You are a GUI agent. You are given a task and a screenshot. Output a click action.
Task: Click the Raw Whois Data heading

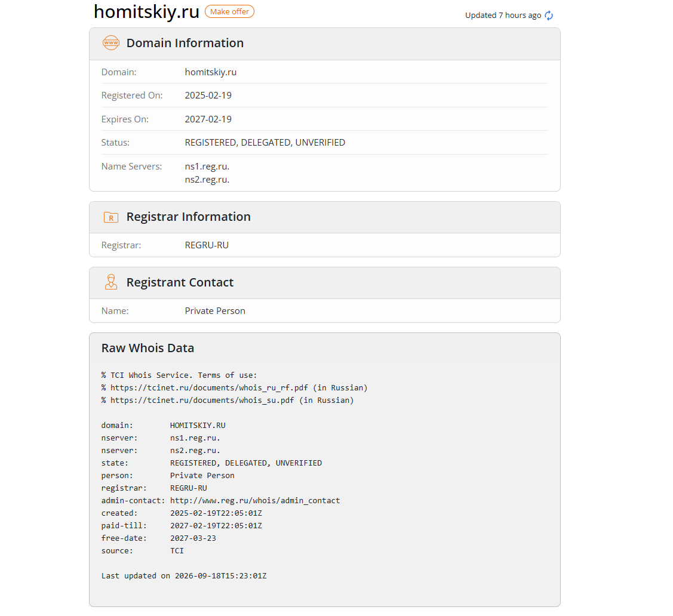point(147,348)
